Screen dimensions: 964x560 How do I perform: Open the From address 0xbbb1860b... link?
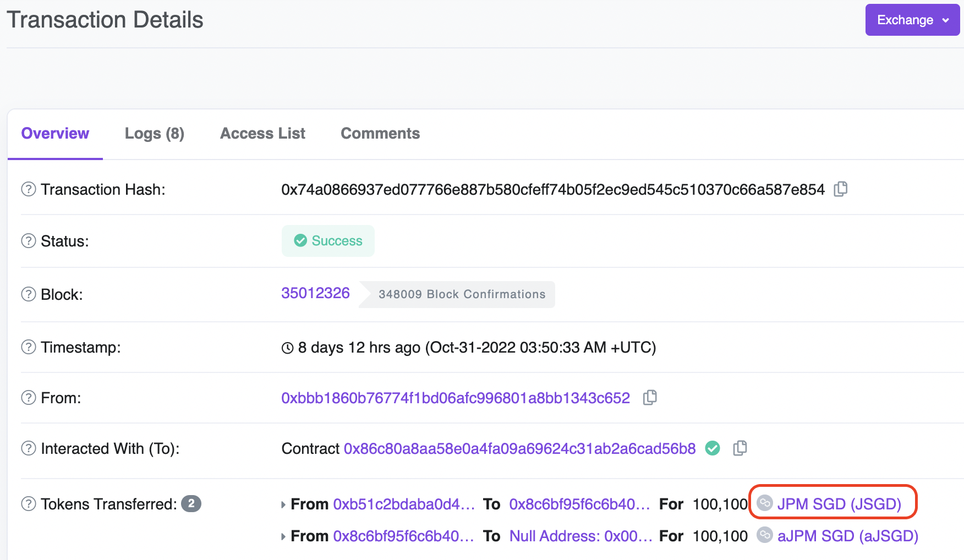[456, 398]
